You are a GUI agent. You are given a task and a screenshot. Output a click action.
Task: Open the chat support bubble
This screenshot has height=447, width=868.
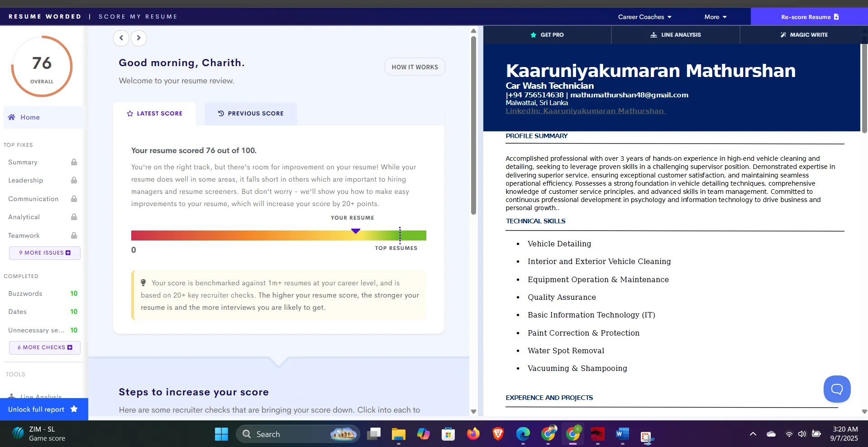837,389
